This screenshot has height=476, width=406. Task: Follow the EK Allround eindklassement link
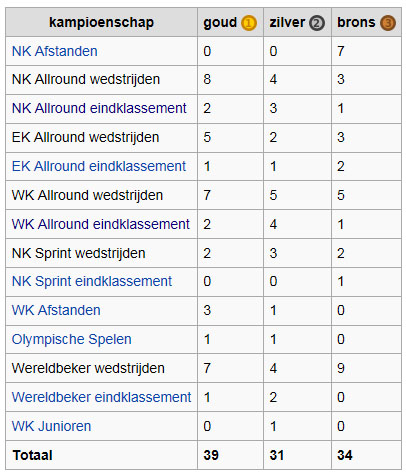[x=99, y=166]
